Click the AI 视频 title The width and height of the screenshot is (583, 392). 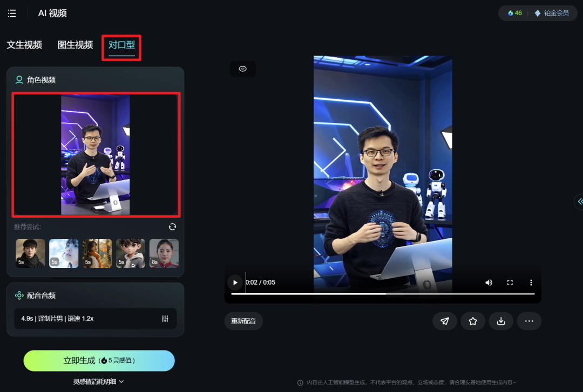52,13
